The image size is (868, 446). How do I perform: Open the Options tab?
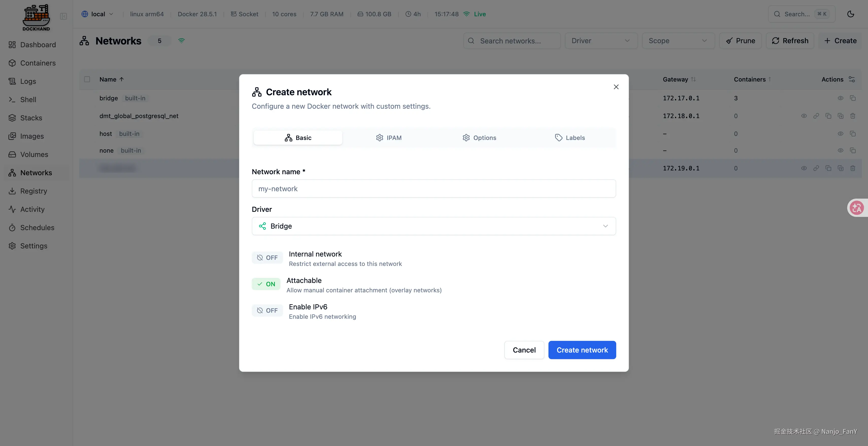point(479,138)
